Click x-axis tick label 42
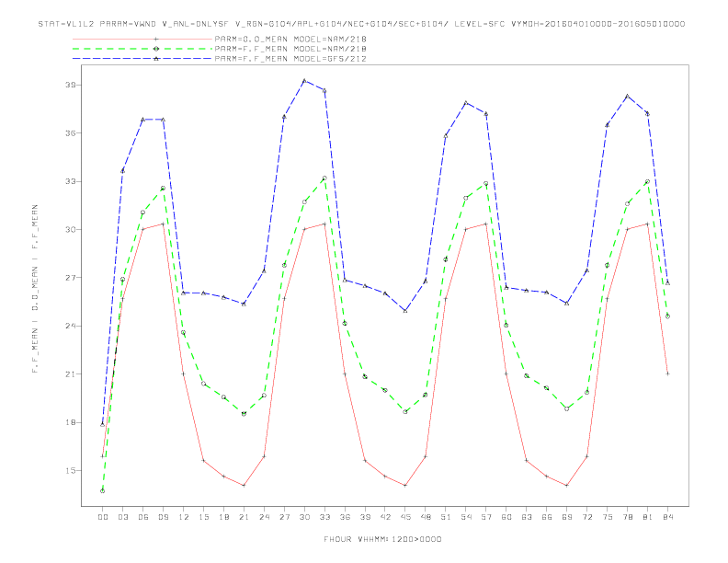Image resolution: width=728 pixels, height=563 pixels. [x=385, y=517]
